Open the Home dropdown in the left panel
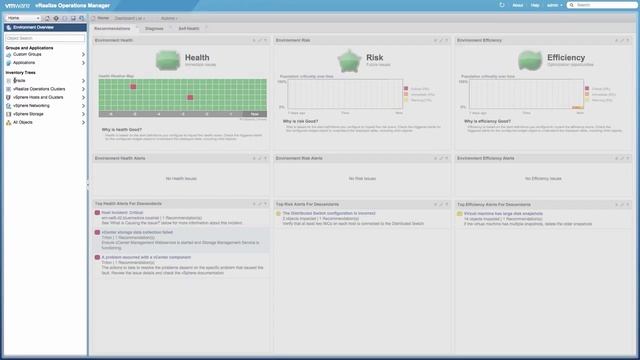The width and height of the screenshot is (640, 360). point(23,18)
